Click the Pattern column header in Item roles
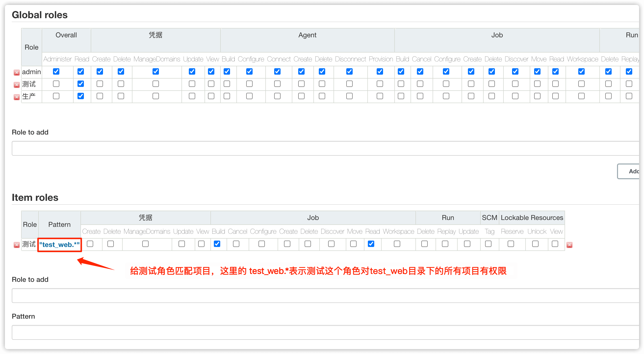This screenshot has height=354, width=644. coord(60,225)
